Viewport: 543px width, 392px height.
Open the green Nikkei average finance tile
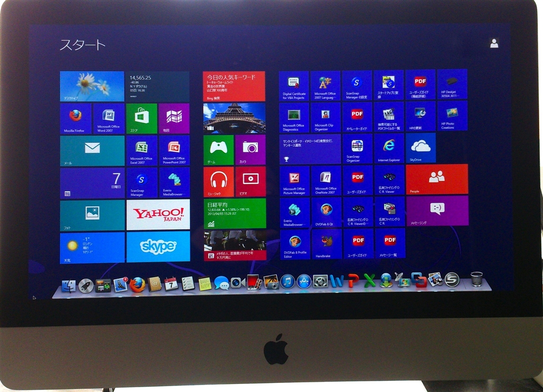[235, 213]
